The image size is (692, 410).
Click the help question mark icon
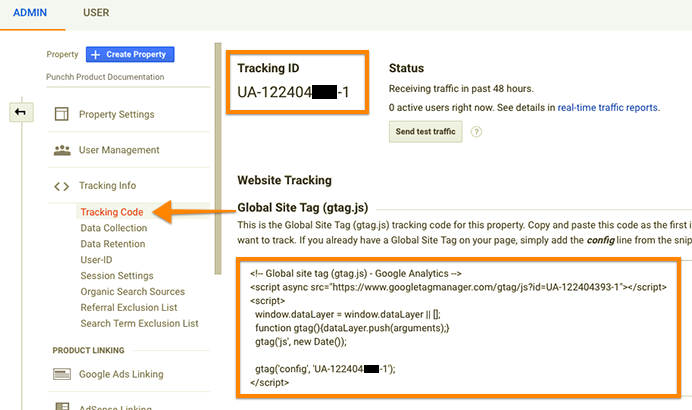click(476, 132)
